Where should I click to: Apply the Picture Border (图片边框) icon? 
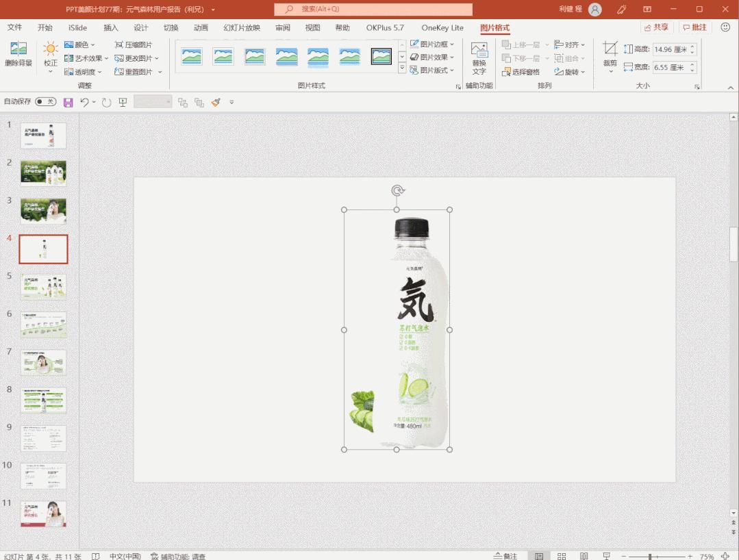pos(414,43)
